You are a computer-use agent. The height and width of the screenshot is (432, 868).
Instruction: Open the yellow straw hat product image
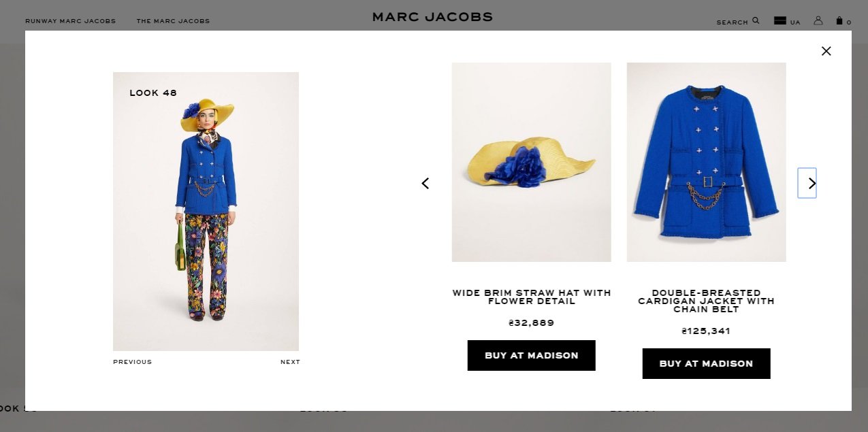[x=532, y=162]
